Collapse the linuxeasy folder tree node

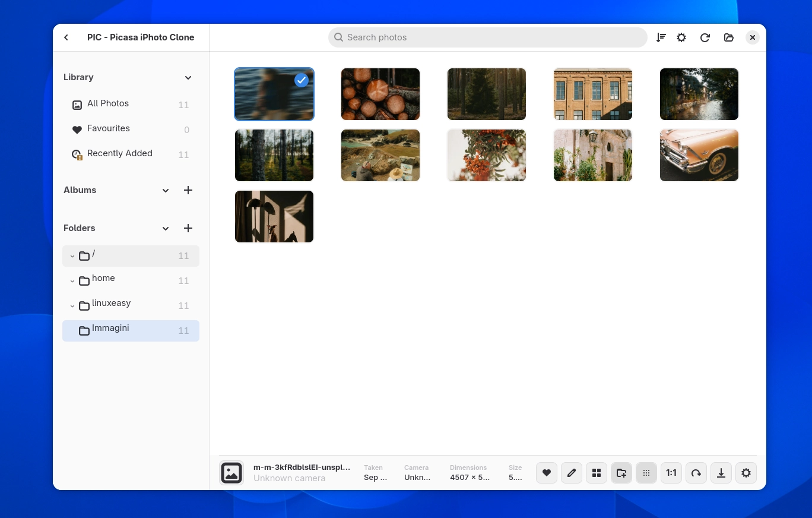click(72, 306)
